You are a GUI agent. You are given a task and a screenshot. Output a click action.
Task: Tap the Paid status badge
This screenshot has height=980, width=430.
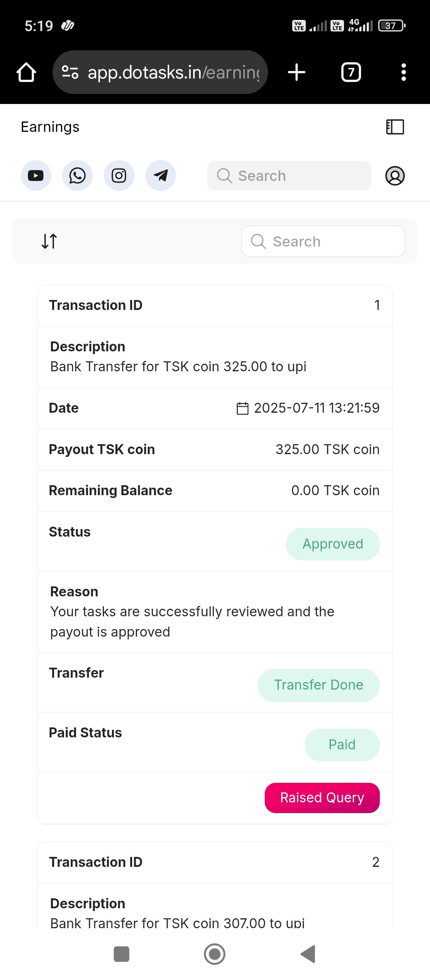pyautogui.click(x=342, y=745)
